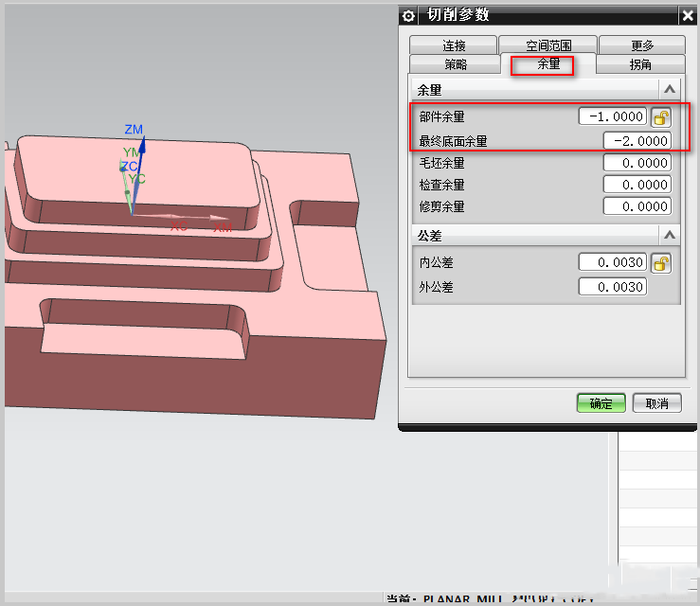Open the 空间范围 tab
Image resolution: width=700 pixels, height=606 pixels.
[x=548, y=45]
